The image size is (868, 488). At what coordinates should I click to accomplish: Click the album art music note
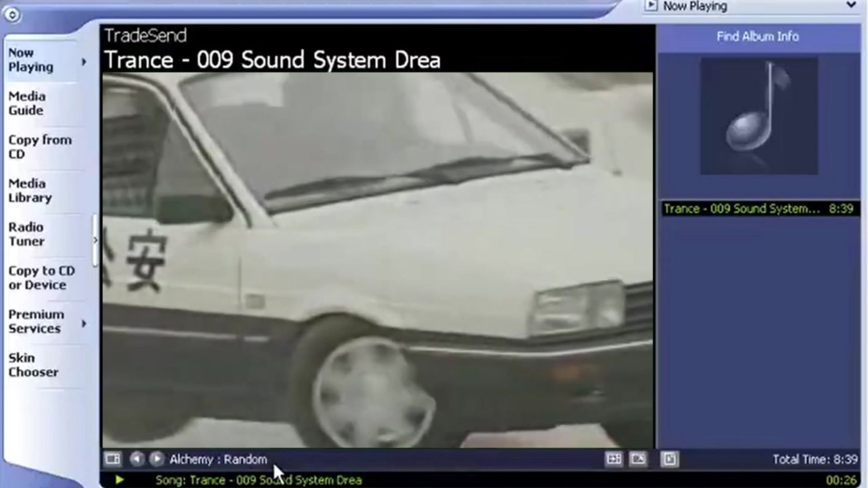point(759,116)
